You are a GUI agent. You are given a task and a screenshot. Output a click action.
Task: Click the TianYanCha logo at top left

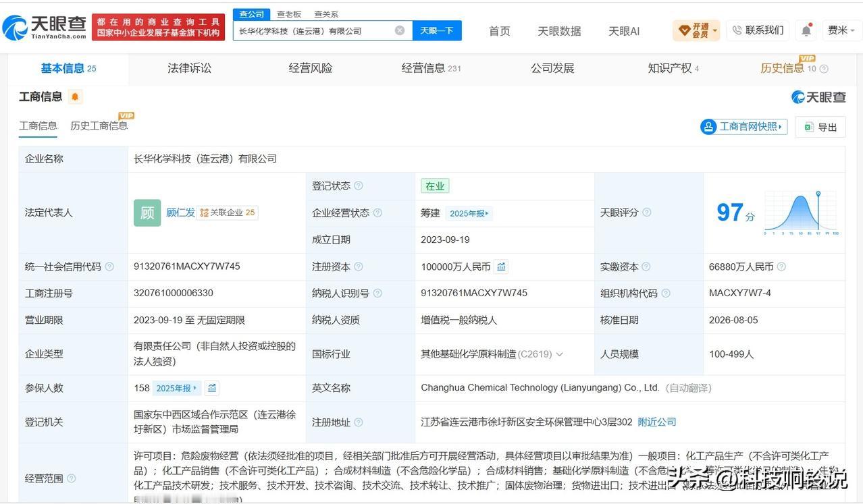(45, 27)
